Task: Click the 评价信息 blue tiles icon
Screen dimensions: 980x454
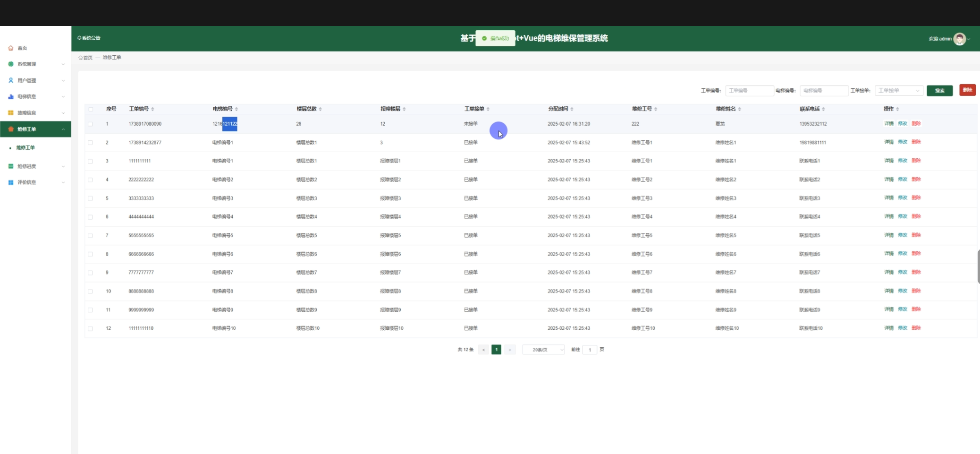Action: (x=11, y=182)
